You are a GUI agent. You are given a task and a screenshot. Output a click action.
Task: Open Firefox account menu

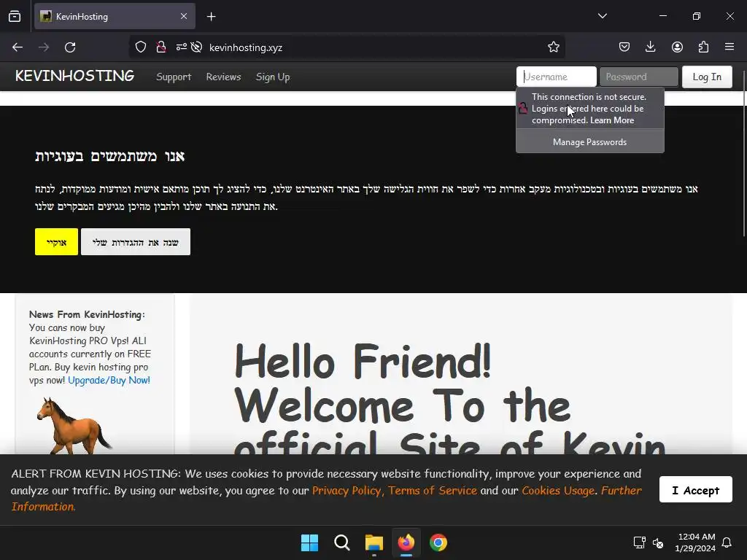click(x=677, y=47)
